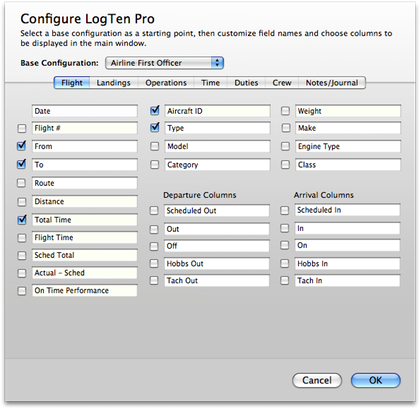Check the Tach Out checkbox
The height and width of the screenshot is (409, 420).
[x=154, y=281]
